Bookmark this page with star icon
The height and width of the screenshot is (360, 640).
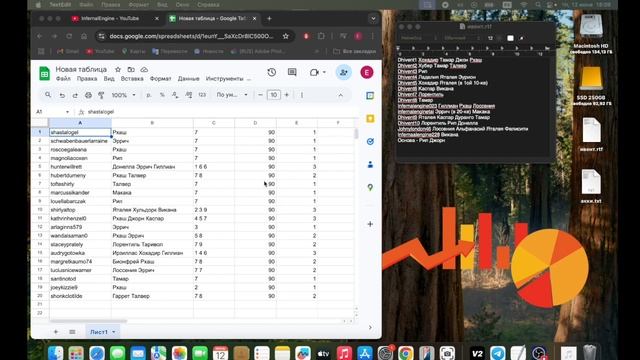tap(286, 36)
